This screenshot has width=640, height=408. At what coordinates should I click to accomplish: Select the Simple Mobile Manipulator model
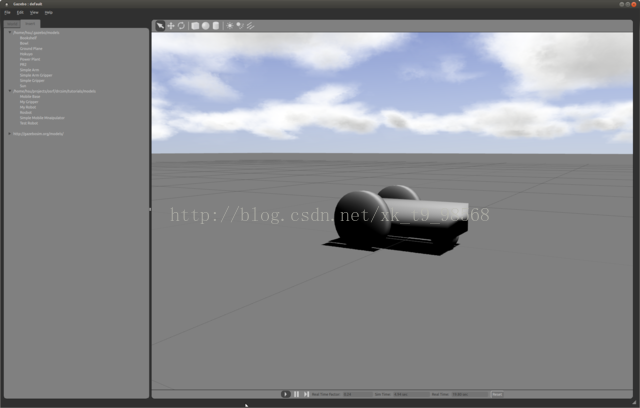(x=42, y=118)
